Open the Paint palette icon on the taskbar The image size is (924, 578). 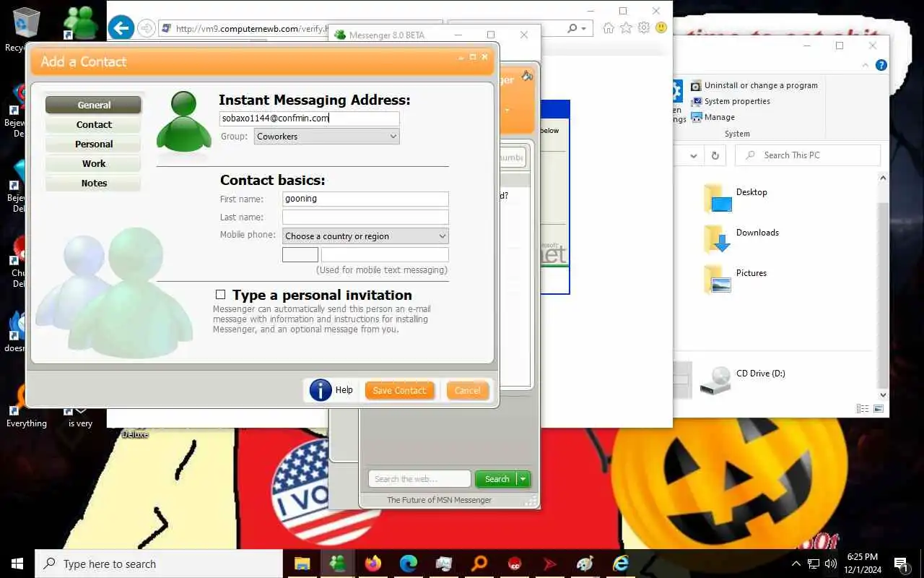(585, 564)
